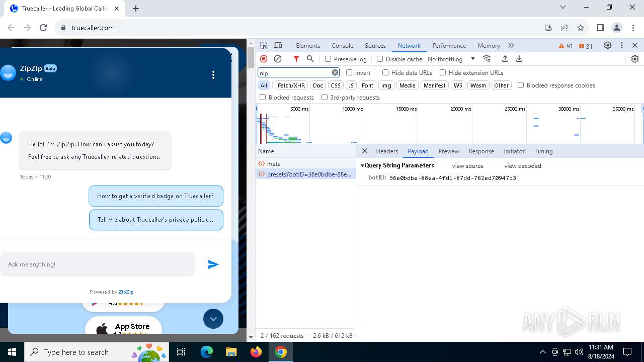Enable Preserve log checkbox
This screenshot has height=362, width=644.
pyautogui.click(x=328, y=59)
